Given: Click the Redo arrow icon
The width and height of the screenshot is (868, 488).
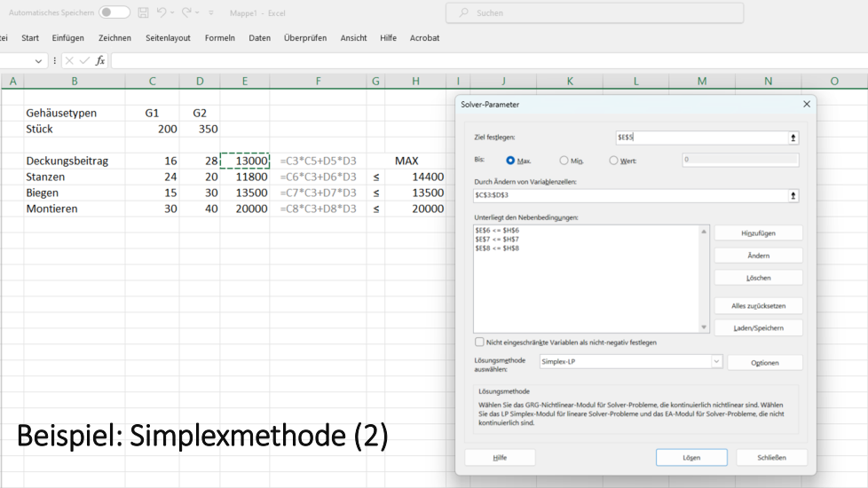Looking at the screenshot, I should 187,12.
